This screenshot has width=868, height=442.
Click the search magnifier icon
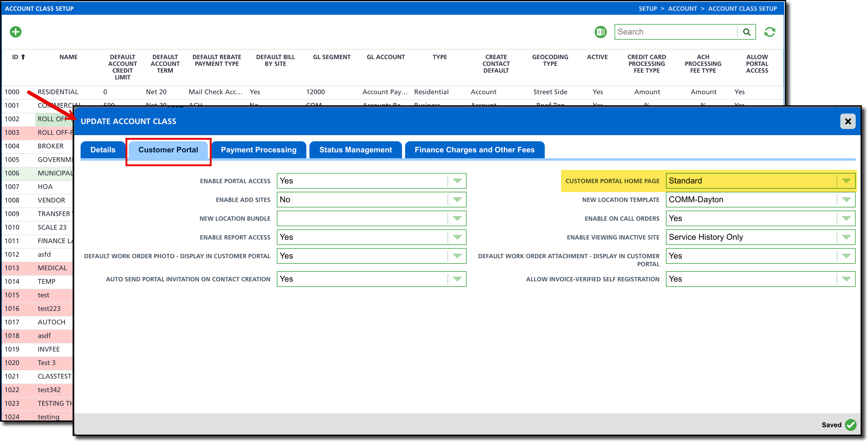pos(747,32)
